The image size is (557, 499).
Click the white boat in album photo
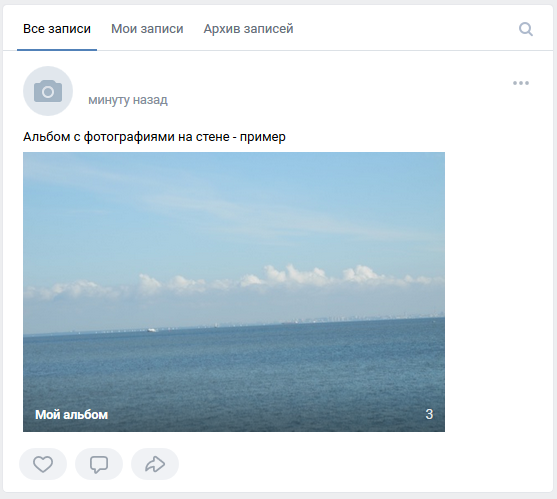152,330
